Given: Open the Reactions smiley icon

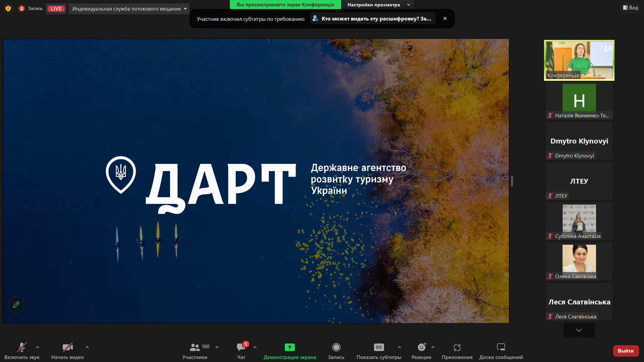Looking at the screenshot, I should pos(421,347).
